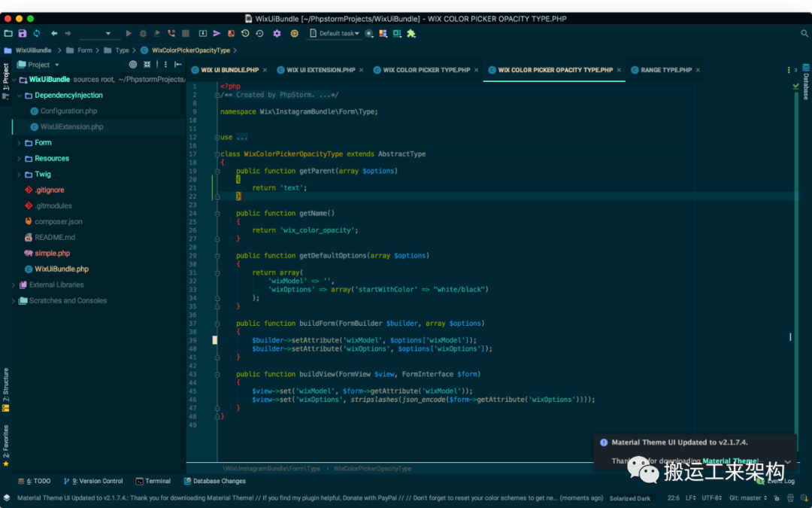This screenshot has width=812, height=508.
Task: Click the yellow chip Project Structure icon
Action: point(294,33)
